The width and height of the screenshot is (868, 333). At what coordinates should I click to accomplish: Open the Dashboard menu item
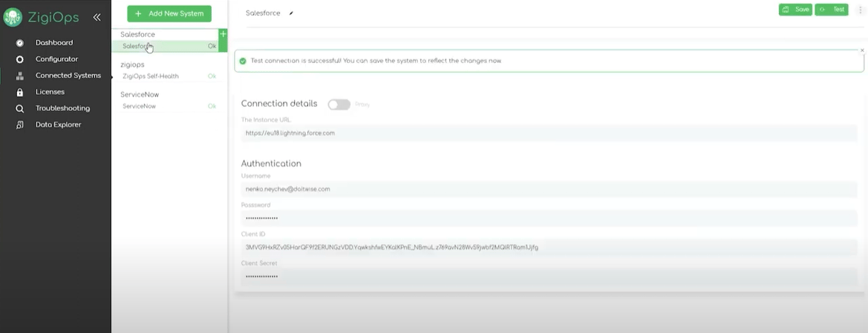(x=54, y=42)
